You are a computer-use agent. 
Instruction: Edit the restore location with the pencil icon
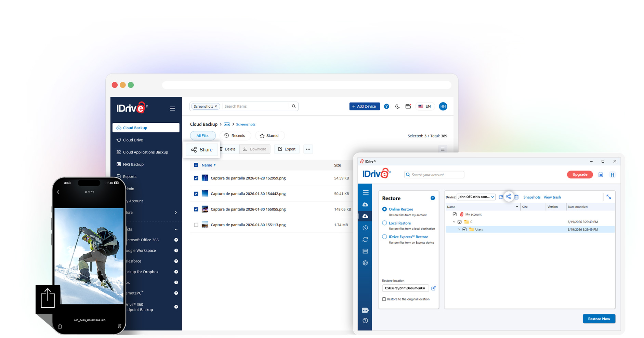click(433, 288)
